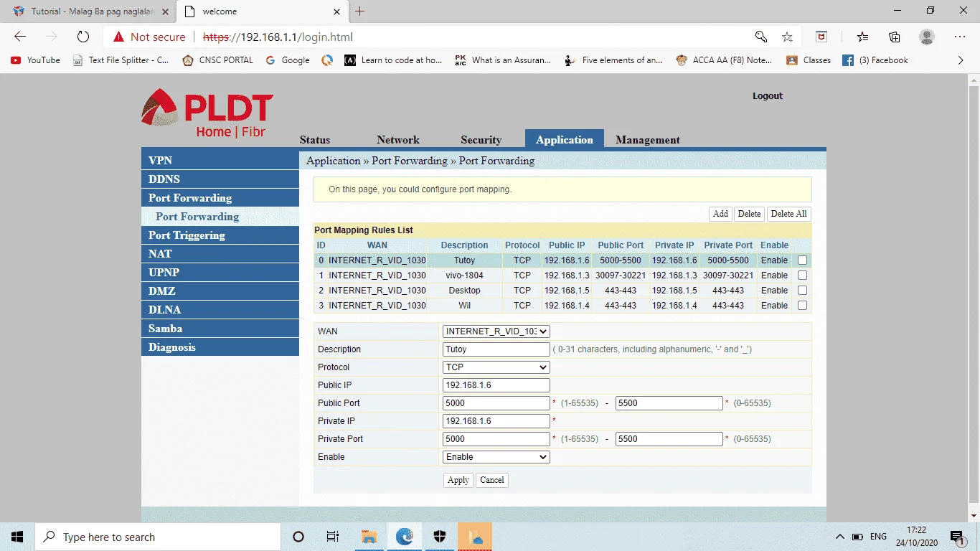980x551 pixels.
Task: Switch to the Network tab
Action: pos(398,140)
